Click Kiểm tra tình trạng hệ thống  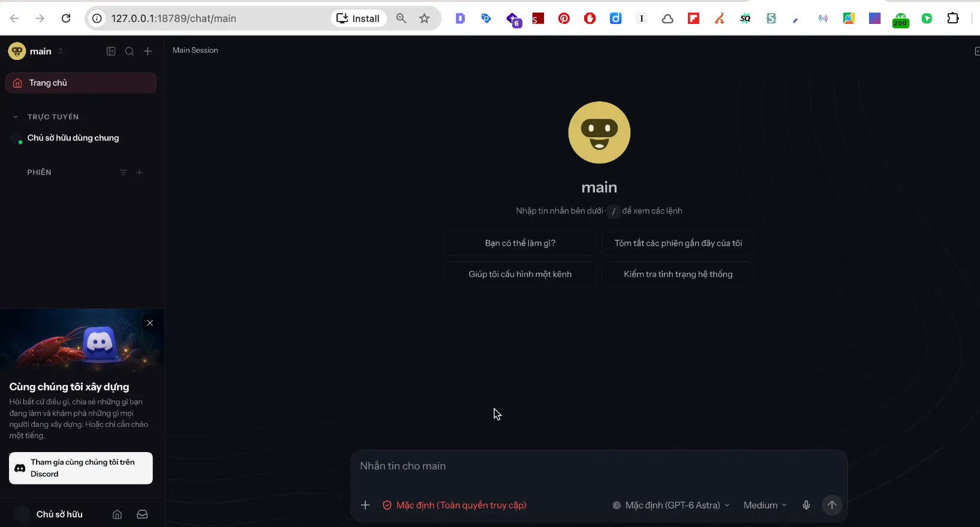coord(678,275)
